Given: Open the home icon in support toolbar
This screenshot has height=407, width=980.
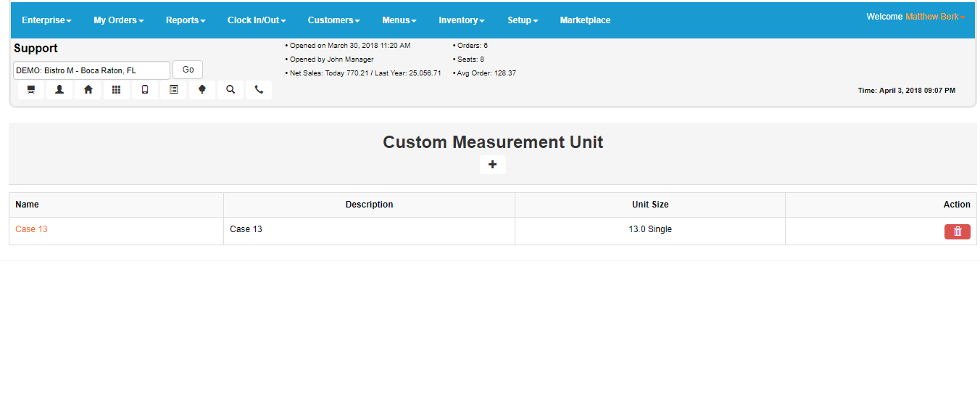Looking at the screenshot, I should click(x=88, y=90).
